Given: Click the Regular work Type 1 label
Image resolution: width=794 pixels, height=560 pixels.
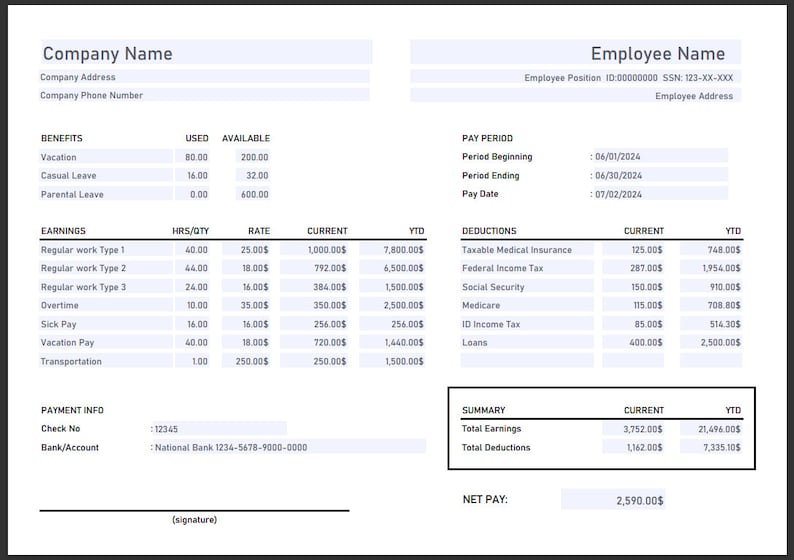Looking at the screenshot, I should tap(83, 250).
